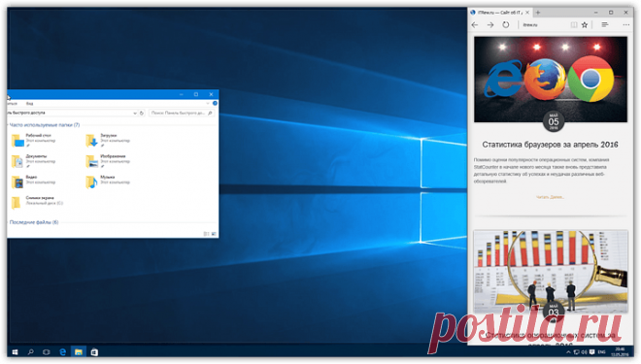
Task: Open Reading view in Edge
Action: coord(574,25)
